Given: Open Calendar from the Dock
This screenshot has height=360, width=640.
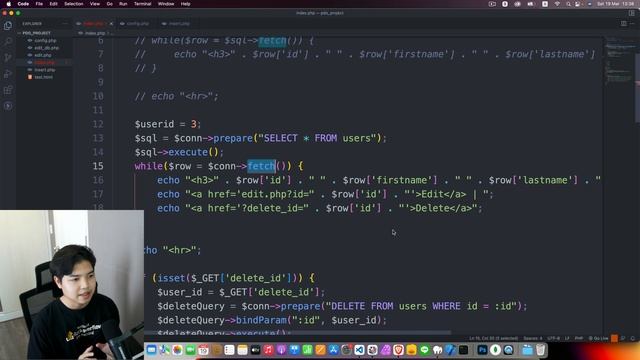Looking at the screenshot, I should click(203, 350).
